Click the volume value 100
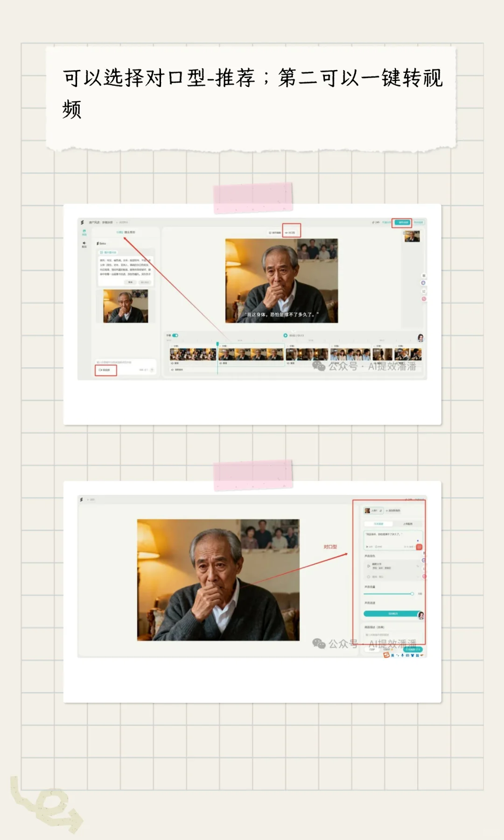Screen dimensions: 504x840 (x=420, y=594)
